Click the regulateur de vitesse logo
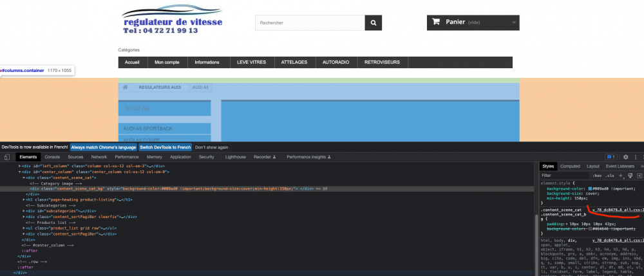Image resolution: width=644 pixels, height=276 pixels. tap(172, 19)
